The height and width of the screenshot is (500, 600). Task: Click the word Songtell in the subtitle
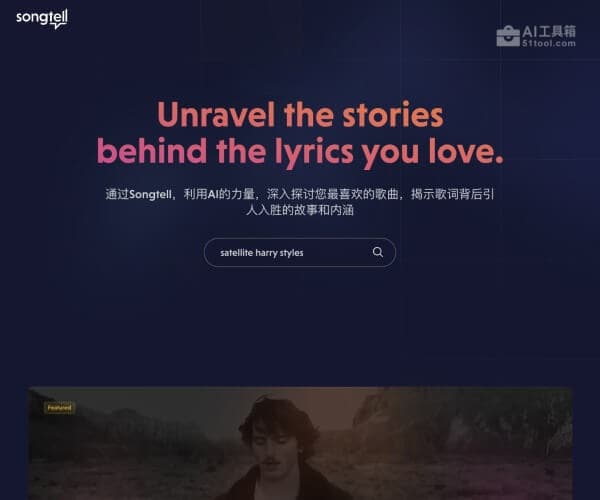(x=150, y=194)
